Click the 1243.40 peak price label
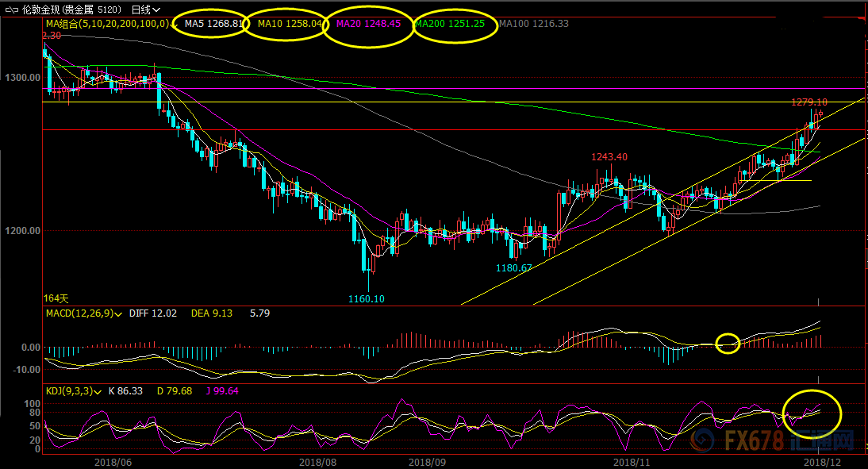 click(609, 157)
